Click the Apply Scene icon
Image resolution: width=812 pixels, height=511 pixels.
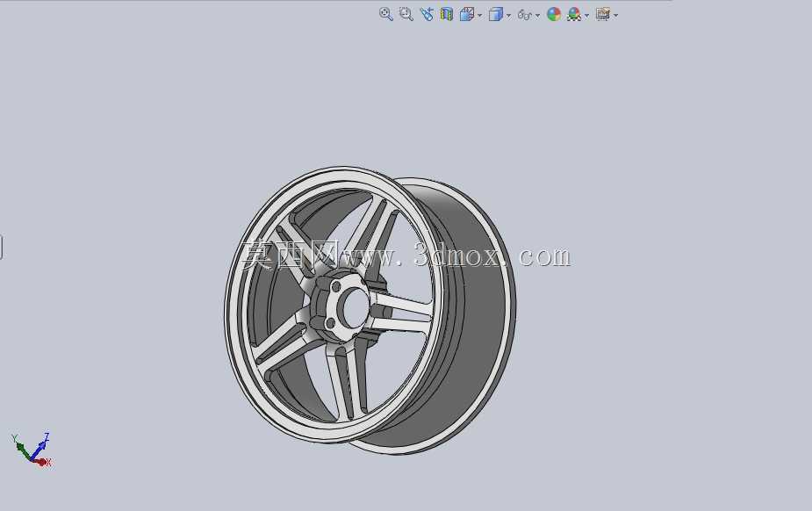574,15
